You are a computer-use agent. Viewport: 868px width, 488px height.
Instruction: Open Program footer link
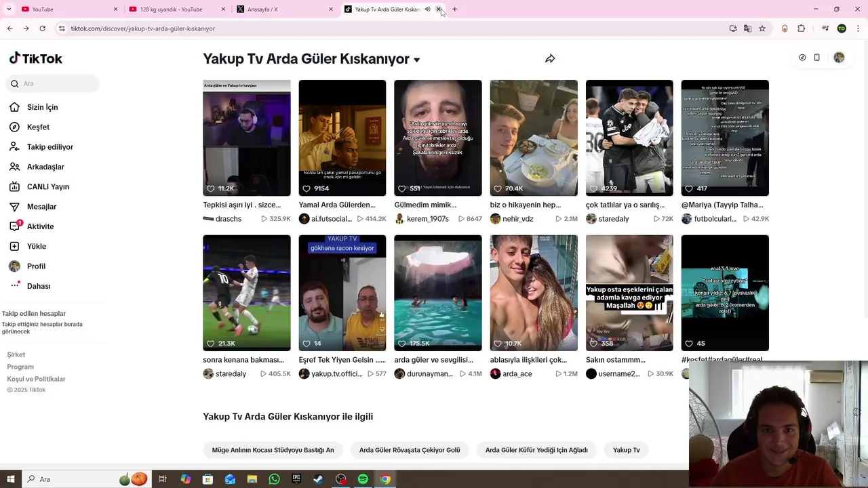(x=20, y=367)
